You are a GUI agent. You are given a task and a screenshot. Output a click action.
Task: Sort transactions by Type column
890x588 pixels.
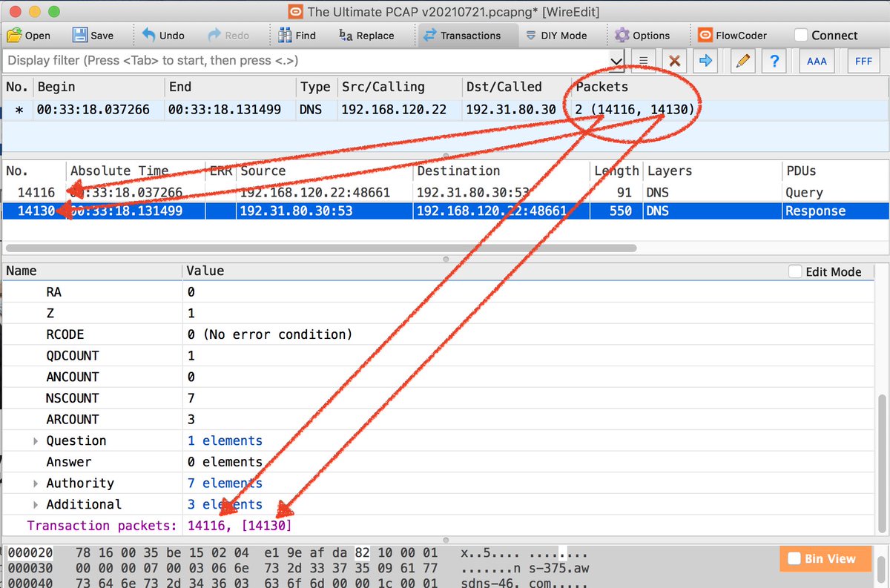coord(316,87)
